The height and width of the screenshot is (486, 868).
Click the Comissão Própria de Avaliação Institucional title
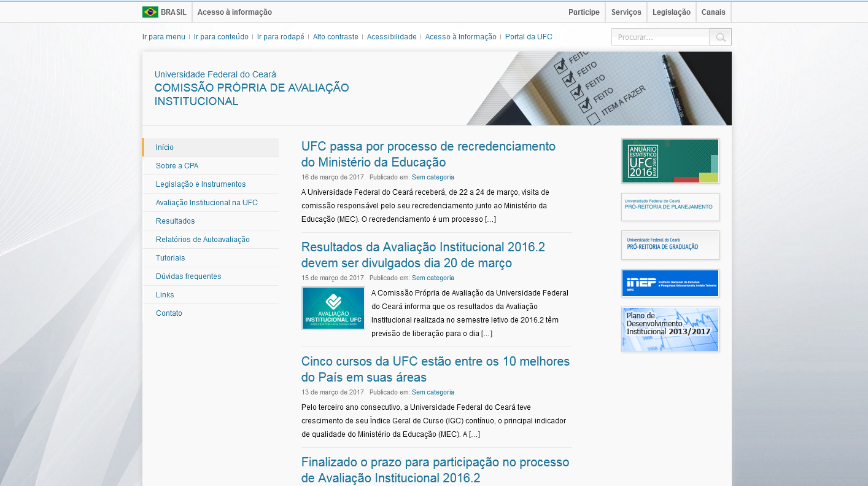[252, 95]
